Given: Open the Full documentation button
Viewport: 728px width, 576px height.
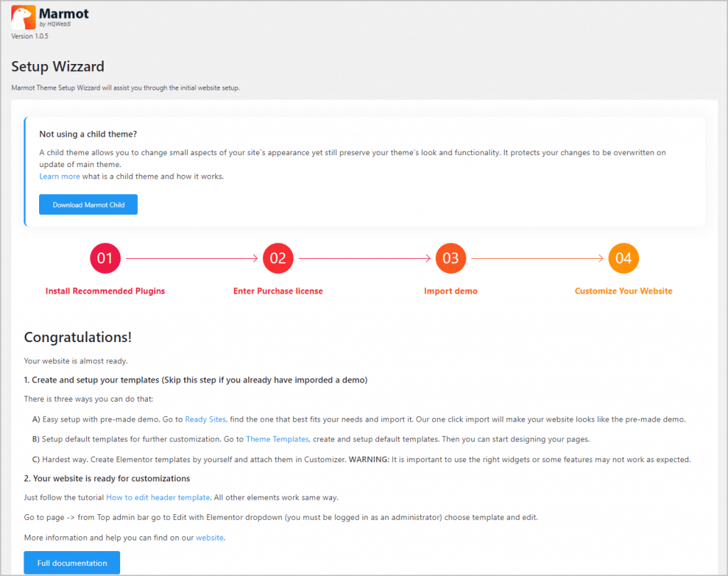Looking at the screenshot, I should tap(72, 562).
